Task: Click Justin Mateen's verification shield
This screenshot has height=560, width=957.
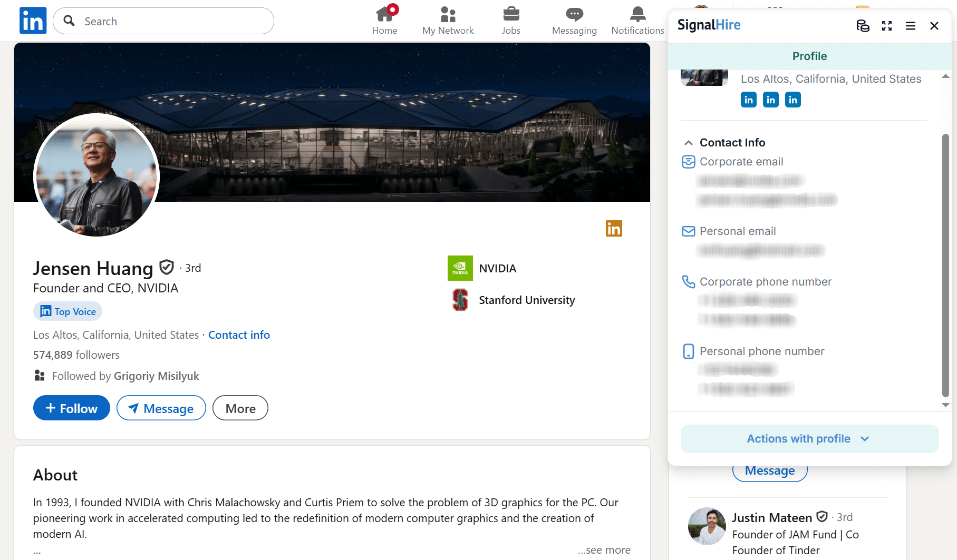Action: click(x=822, y=517)
